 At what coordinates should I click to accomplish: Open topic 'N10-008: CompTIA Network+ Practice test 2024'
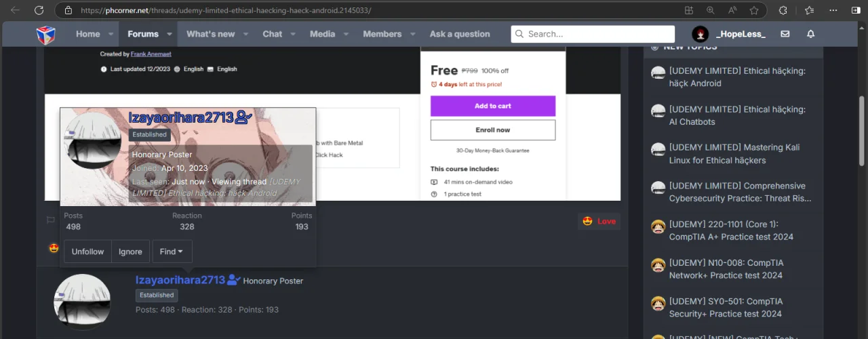pos(726,269)
